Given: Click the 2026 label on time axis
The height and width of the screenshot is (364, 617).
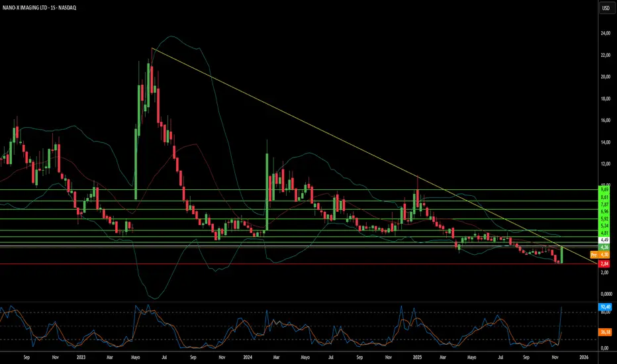Looking at the screenshot, I should [584, 357].
